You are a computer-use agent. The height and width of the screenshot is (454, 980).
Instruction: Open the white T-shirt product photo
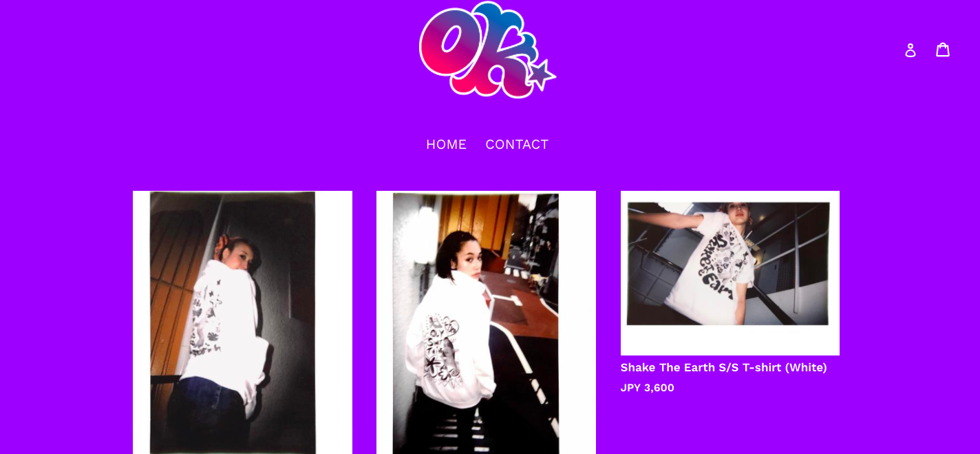[x=729, y=273]
